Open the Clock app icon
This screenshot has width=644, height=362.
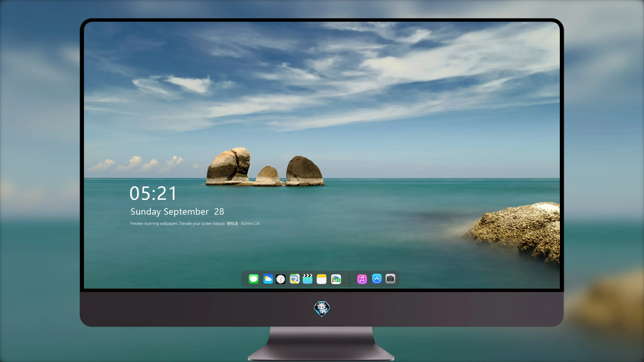[281, 279]
